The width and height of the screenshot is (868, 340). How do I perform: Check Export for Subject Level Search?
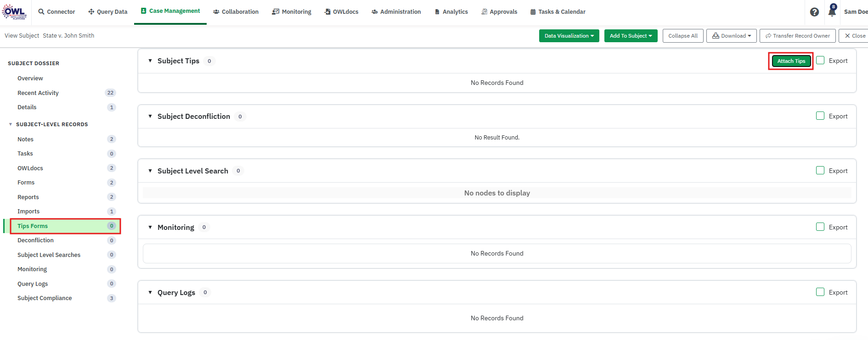[820, 170]
